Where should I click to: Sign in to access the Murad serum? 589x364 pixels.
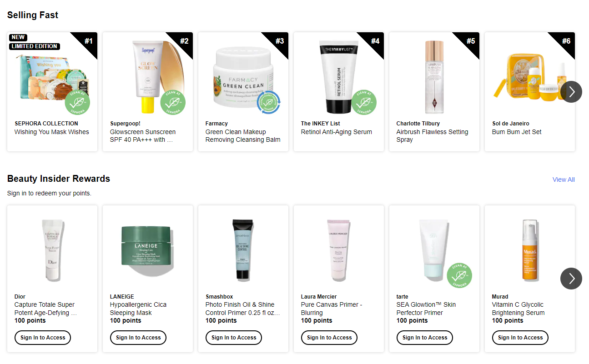pyautogui.click(x=520, y=338)
